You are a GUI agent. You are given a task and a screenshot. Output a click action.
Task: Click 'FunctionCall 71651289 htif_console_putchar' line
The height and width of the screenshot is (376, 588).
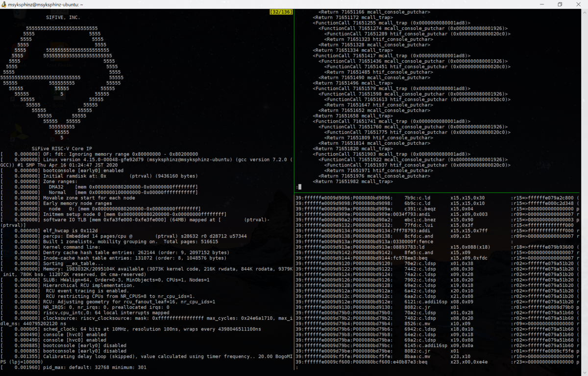click(x=417, y=34)
